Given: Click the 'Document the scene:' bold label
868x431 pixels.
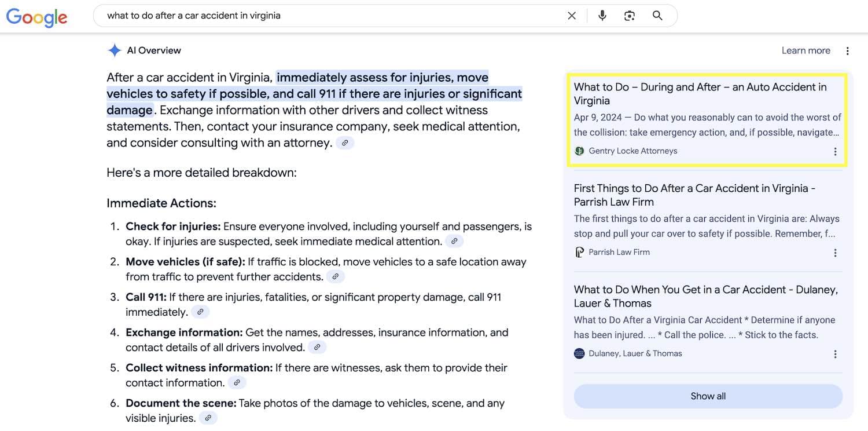Looking at the screenshot, I should coord(181,403).
